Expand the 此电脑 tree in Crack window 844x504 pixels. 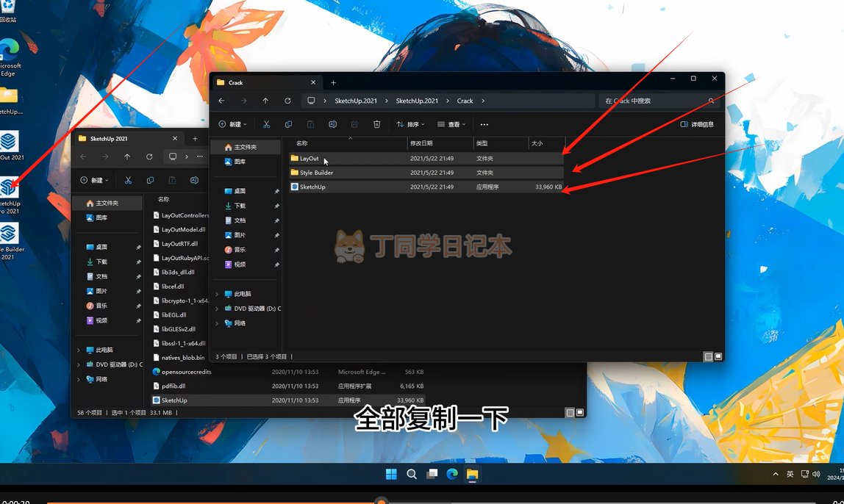click(217, 294)
